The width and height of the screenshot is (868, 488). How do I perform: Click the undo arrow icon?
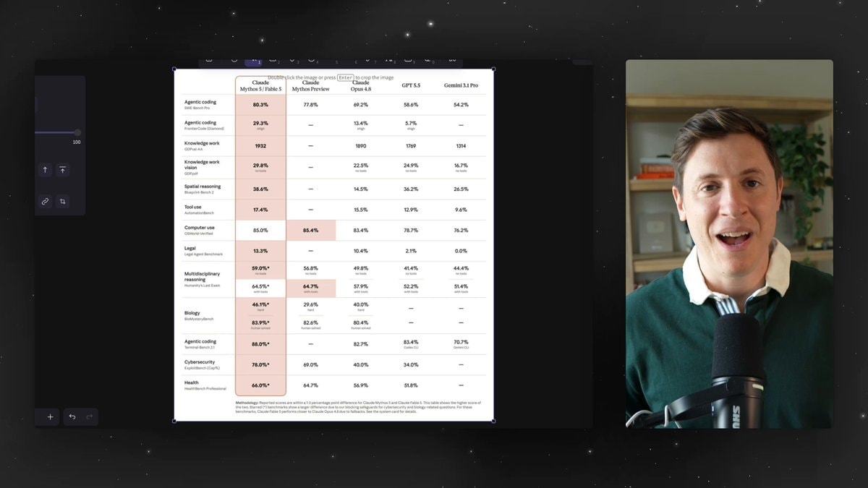[72, 417]
